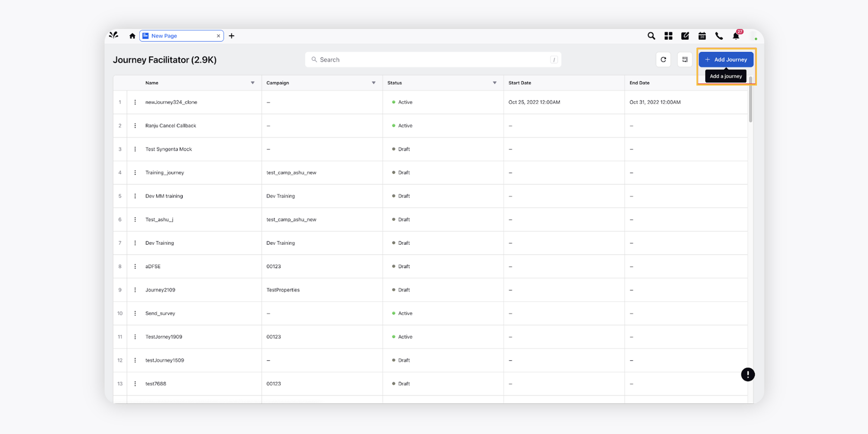The width and height of the screenshot is (868, 434).
Task: Open Name column filter dropdown
Action: click(253, 83)
